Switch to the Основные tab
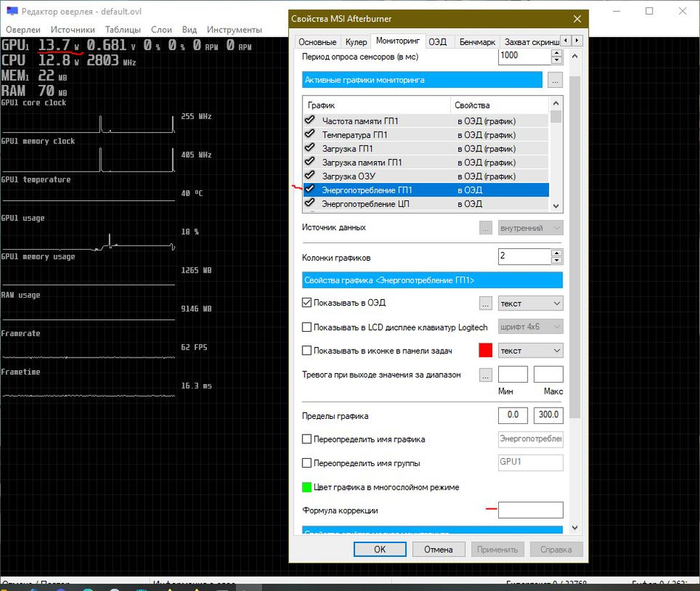Screen dimensions: 700x591 click(317, 42)
